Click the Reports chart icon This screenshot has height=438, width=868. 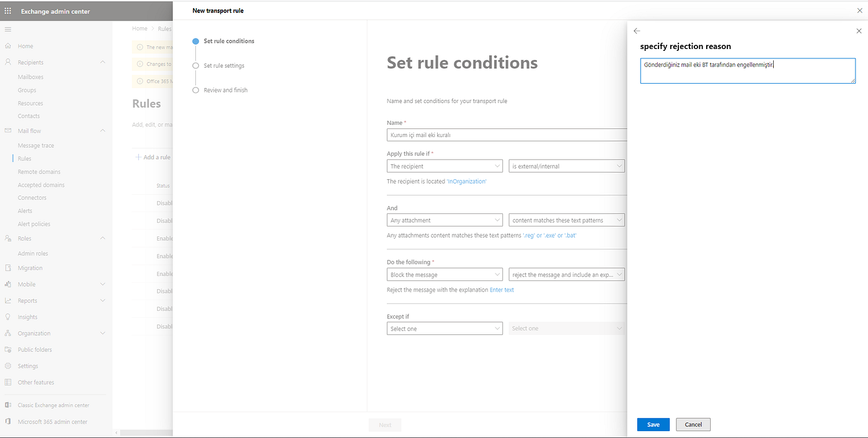coord(8,301)
